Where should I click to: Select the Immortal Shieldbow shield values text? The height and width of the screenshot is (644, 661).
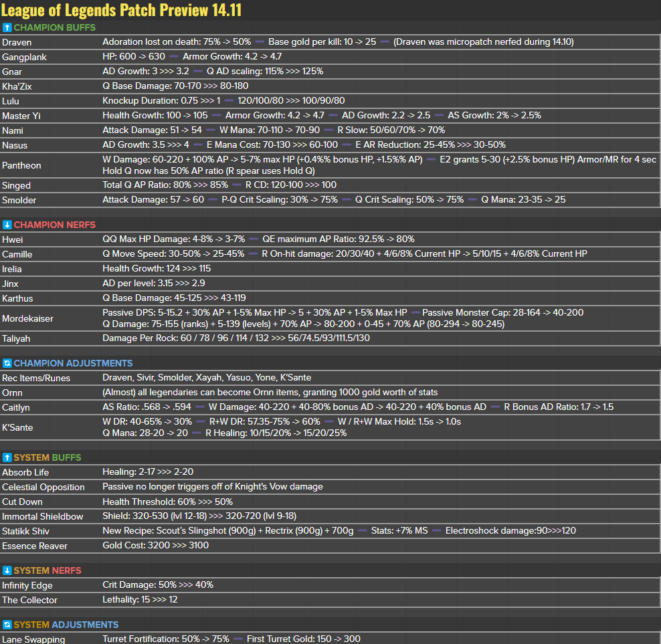coord(199,516)
